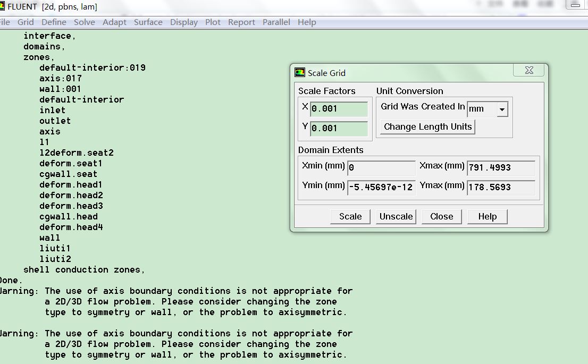Open the Define menu
This screenshot has height=364, width=588.
[54, 22]
